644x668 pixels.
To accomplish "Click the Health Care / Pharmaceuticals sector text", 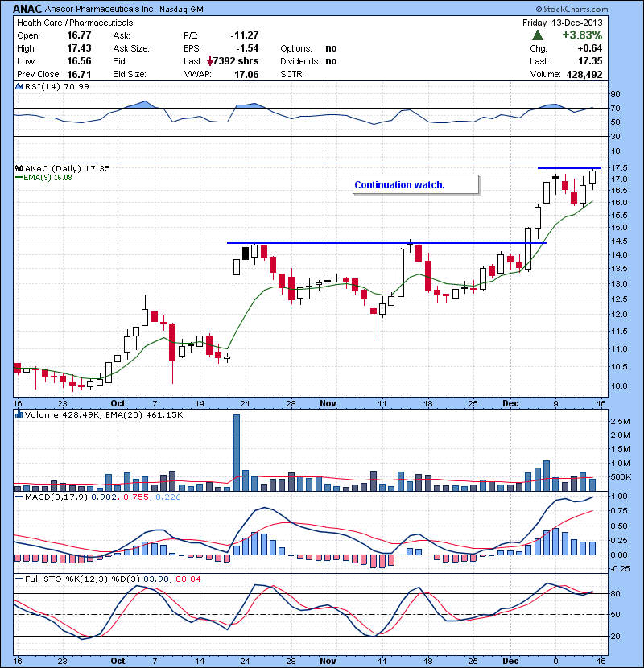I will click(75, 23).
